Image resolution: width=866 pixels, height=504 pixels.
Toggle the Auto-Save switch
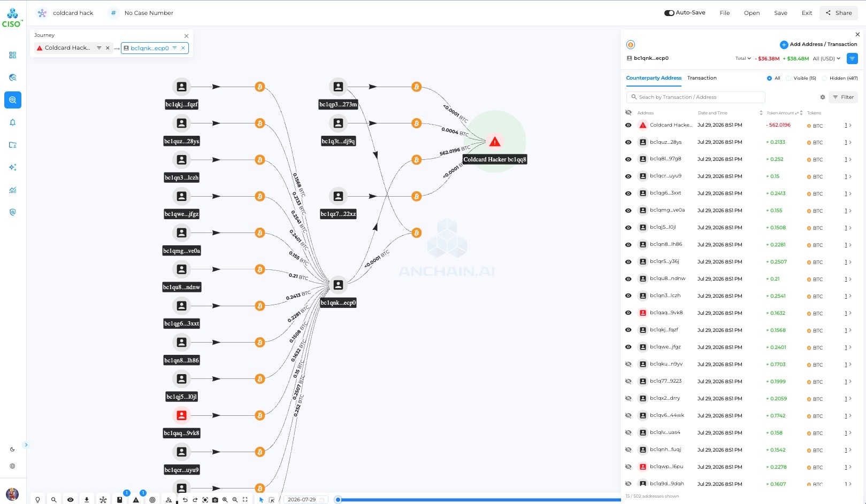pyautogui.click(x=669, y=13)
